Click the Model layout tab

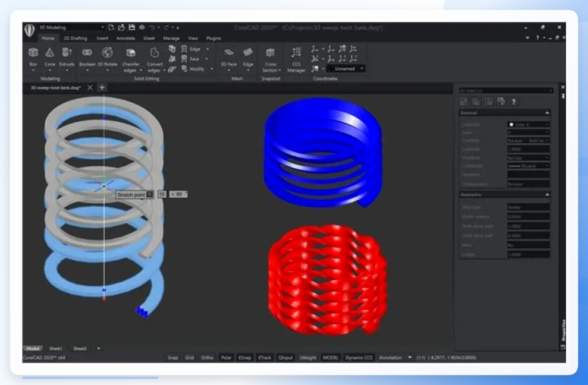point(33,349)
